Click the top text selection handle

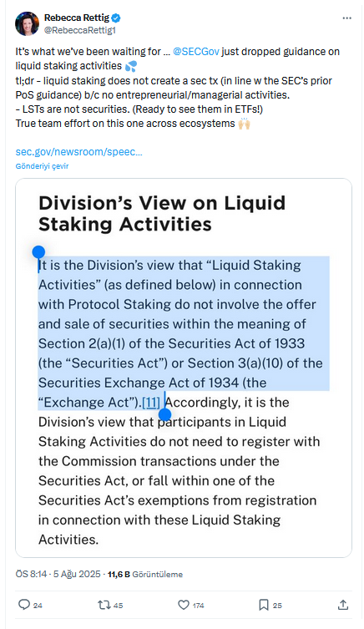pyautogui.click(x=38, y=252)
